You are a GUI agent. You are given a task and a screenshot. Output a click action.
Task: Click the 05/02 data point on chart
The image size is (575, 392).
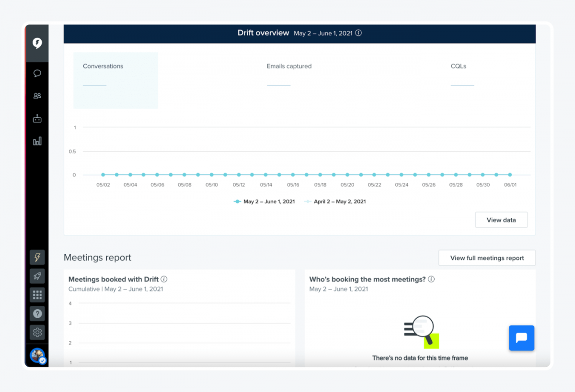click(x=103, y=175)
